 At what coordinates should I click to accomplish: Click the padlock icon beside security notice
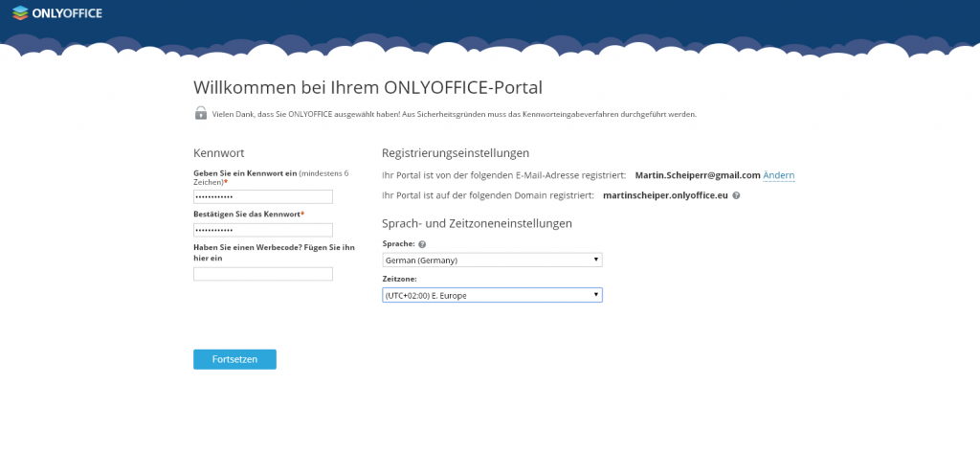[x=201, y=113]
